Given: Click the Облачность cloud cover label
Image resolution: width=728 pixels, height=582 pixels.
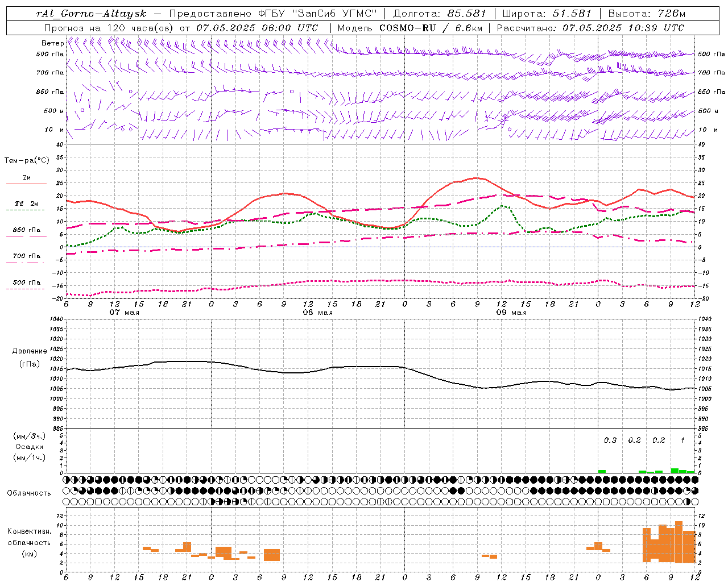Looking at the screenshot, I should click(x=29, y=493).
